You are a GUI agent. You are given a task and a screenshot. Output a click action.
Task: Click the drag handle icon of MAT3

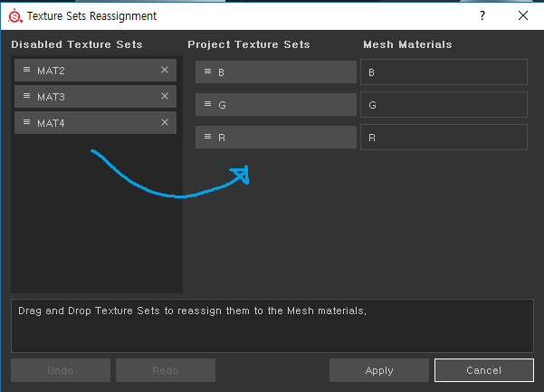point(26,96)
